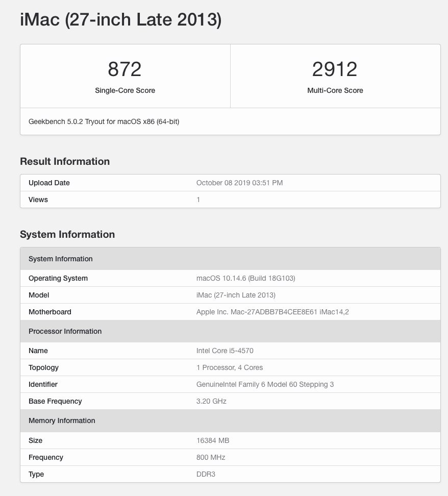Click the Model row value iMac text
This screenshot has height=496, width=448.
click(x=236, y=295)
